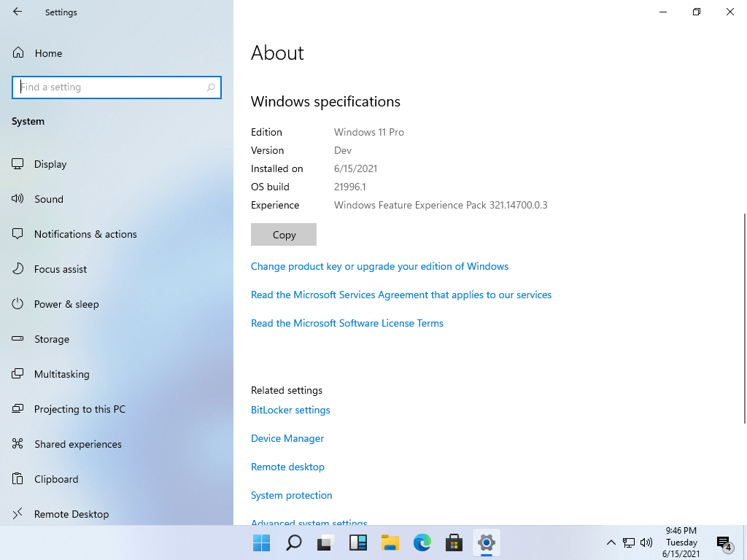Click the Focus assist moon icon
The image size is (747, 560).
tap(17, 269)
